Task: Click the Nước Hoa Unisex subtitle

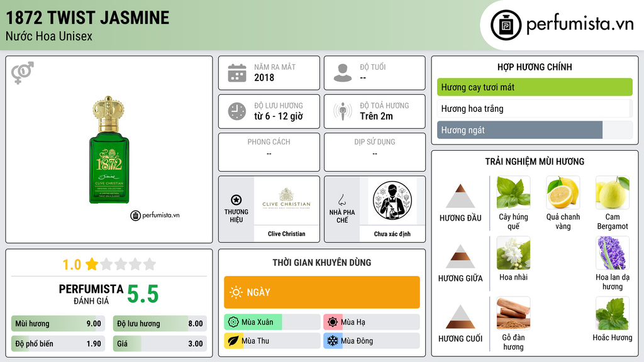Action: coord(49,36)
